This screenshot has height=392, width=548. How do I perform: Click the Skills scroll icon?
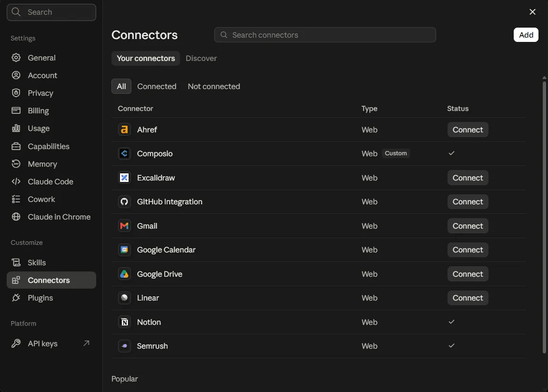(16, 262)
